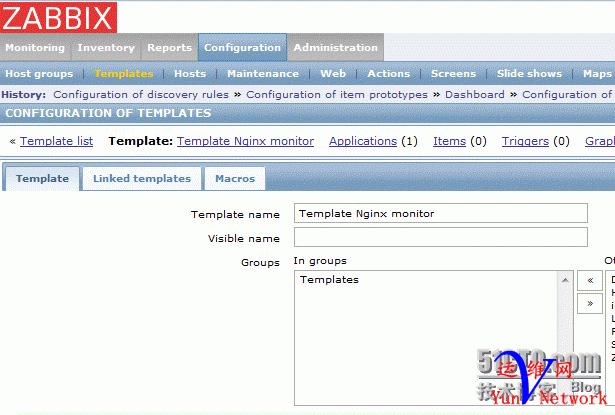Click the » move-right groups button
The width and height of the screenshot is (615, 415).
(x=590, y=303)
